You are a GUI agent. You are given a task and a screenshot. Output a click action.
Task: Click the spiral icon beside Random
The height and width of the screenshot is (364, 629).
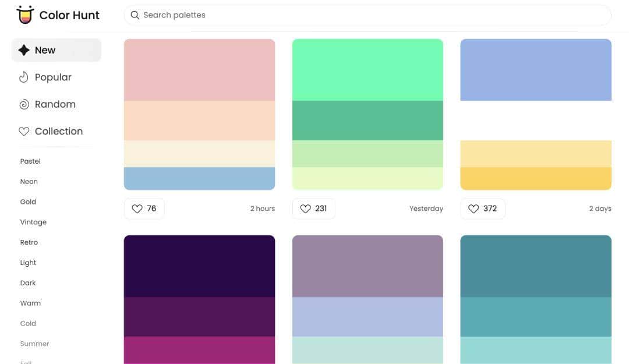point(24,105)
